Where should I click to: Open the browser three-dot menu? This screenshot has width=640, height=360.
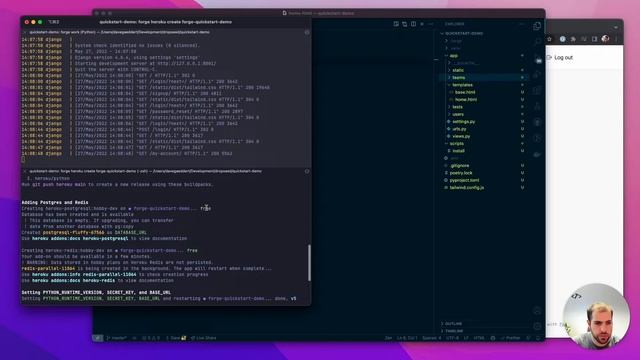616,39
